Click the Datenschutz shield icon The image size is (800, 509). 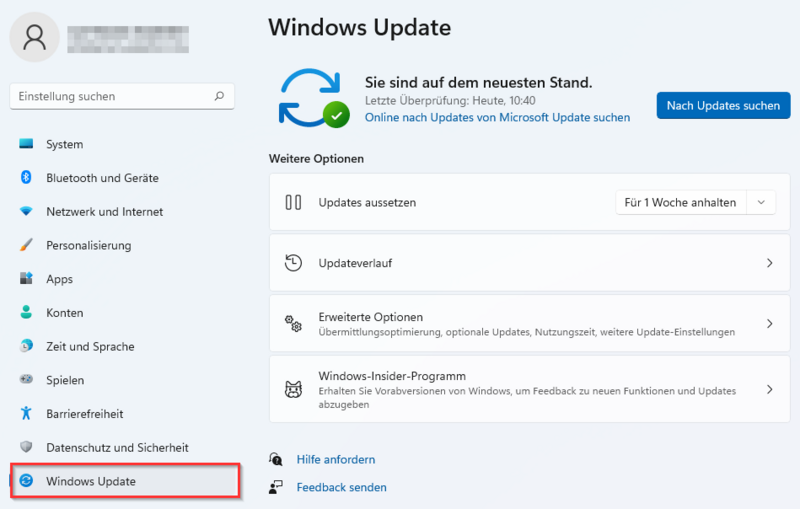click(x=26, y=447)
